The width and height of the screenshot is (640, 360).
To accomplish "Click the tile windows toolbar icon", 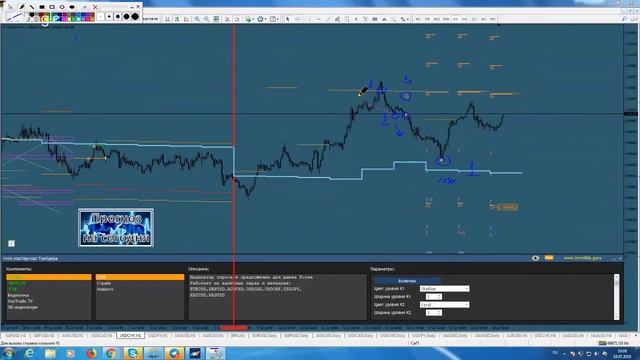I will [x=216, y=19].
